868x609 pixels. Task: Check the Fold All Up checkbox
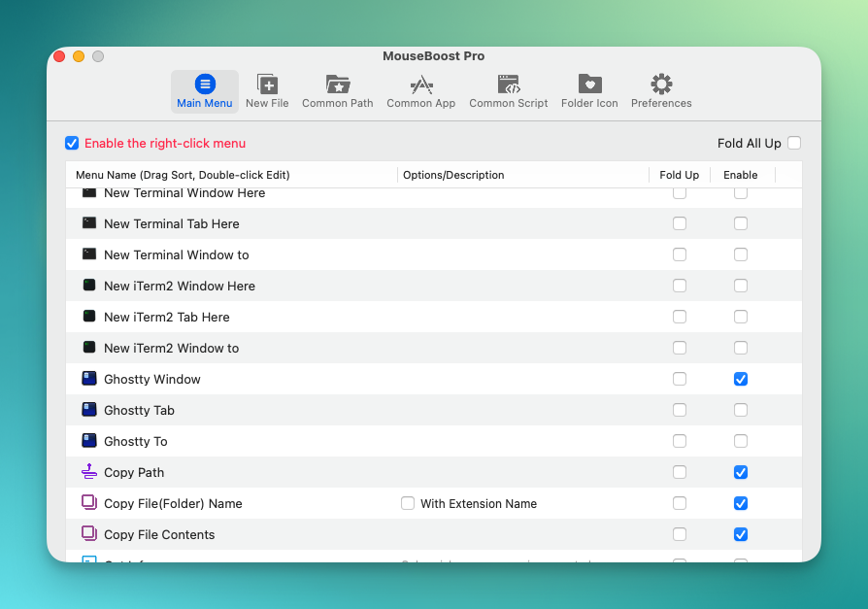pos(794,144)
